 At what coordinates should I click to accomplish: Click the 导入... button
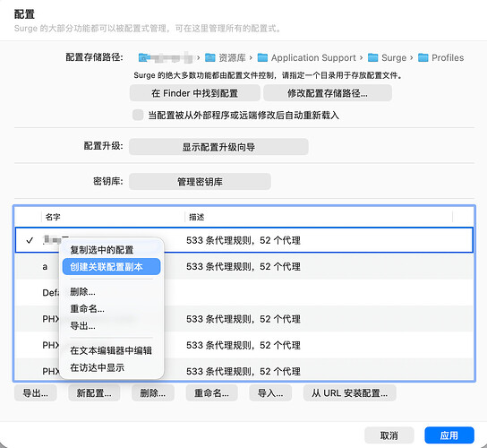click(270, 393)
